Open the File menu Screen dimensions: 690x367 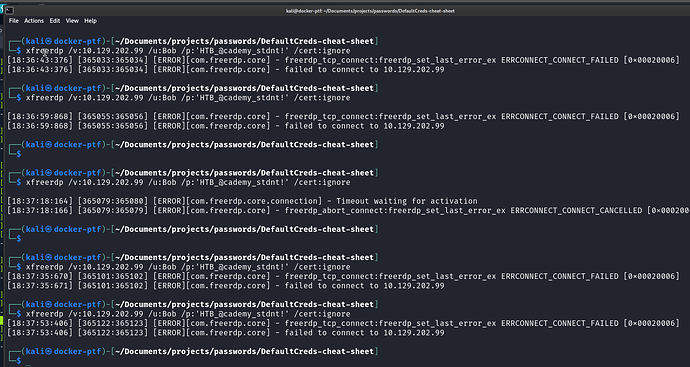point(14,21)
